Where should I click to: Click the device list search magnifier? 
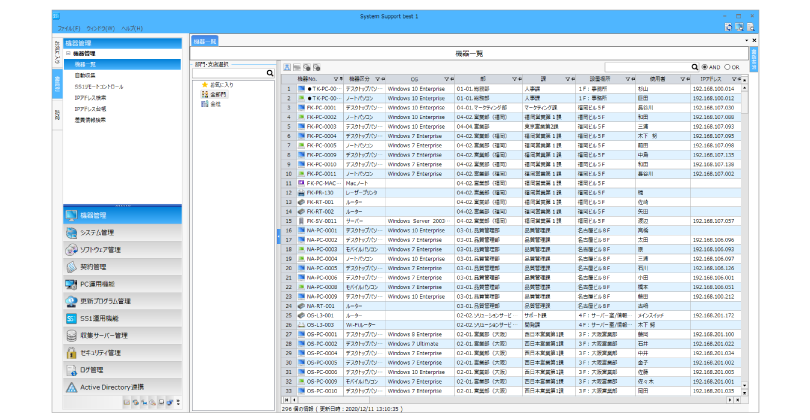click(695, 67)
